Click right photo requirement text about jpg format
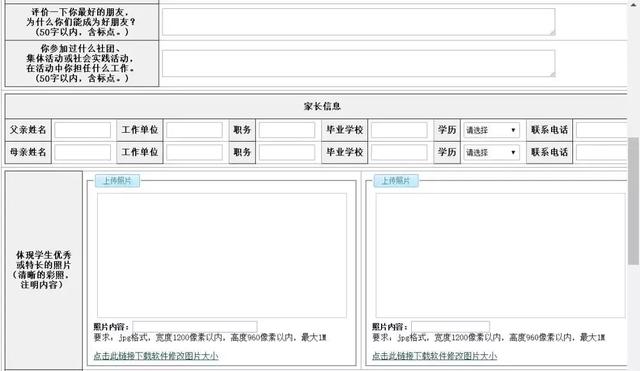The height and width of the screenshot is (371, 640). click(x=489, y=338)
